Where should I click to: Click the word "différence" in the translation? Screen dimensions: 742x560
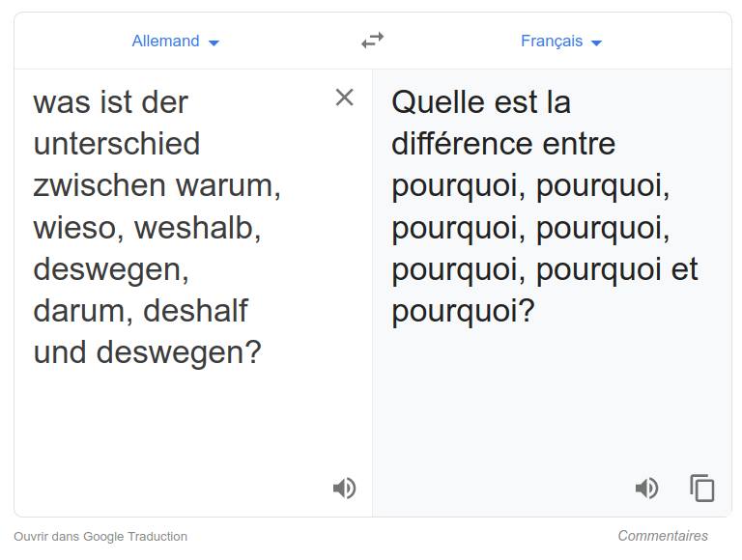[x=463, y=144]
